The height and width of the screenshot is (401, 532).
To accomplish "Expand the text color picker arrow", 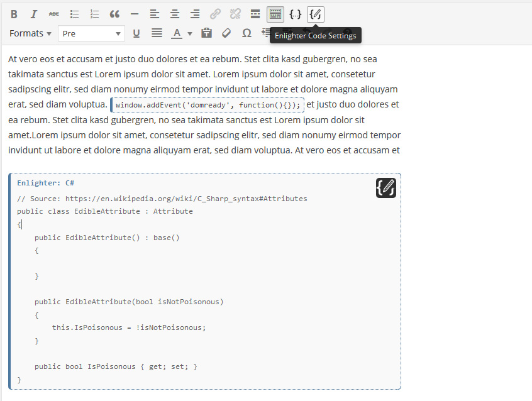I will (190, 33).
